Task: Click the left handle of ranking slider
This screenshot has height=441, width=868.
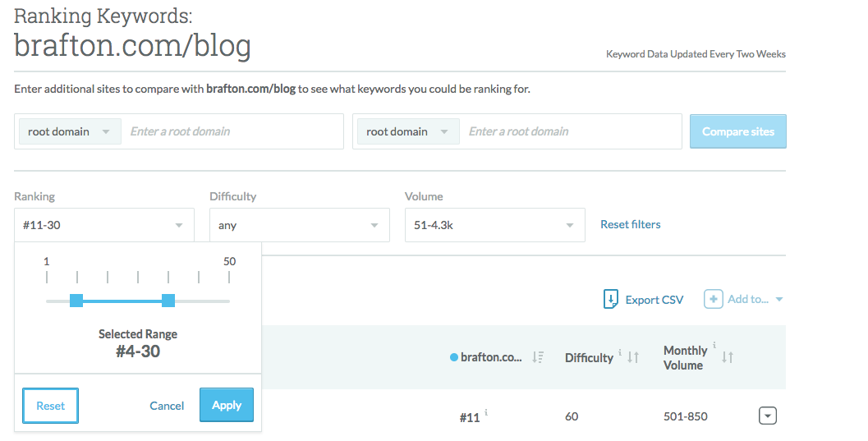Action: click(x=76, y=301)
